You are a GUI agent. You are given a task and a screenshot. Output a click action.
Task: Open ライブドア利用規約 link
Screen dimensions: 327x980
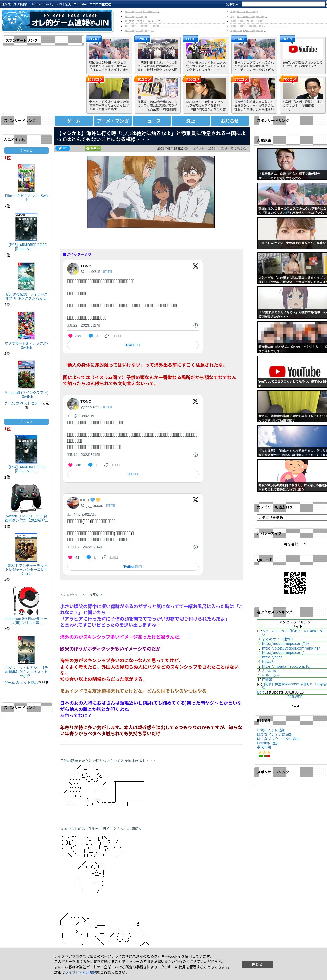pos(81,972)
